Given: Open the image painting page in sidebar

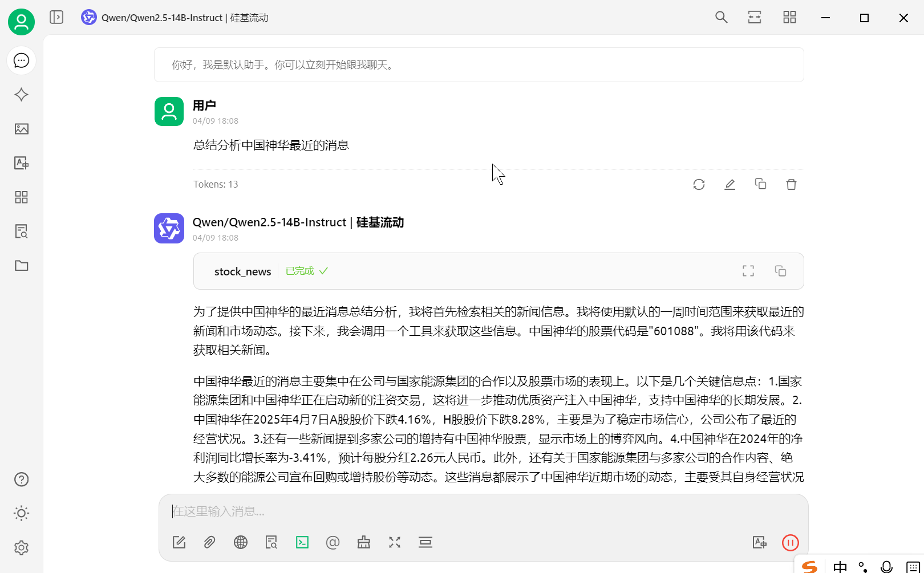Looking at the screenshot, I should (21, 129).
